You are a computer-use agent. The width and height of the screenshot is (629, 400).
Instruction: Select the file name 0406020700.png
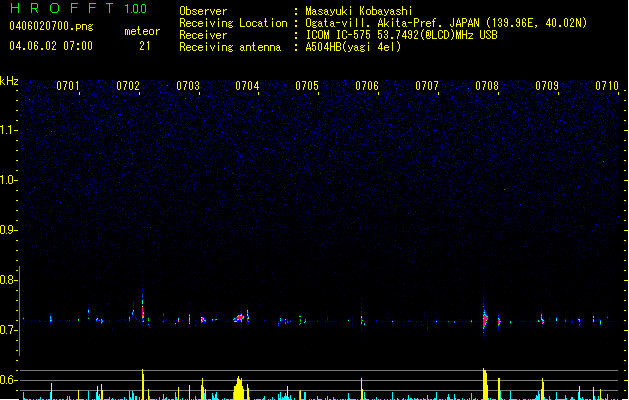point(51,26)
